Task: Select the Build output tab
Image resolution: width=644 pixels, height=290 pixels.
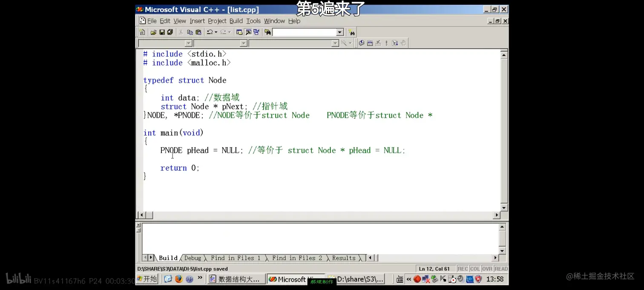Action: 168,258
